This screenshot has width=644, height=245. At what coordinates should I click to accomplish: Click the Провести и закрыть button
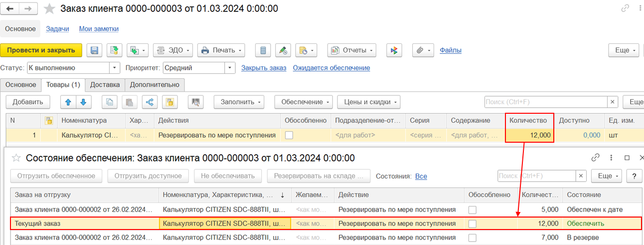point(41,50)
